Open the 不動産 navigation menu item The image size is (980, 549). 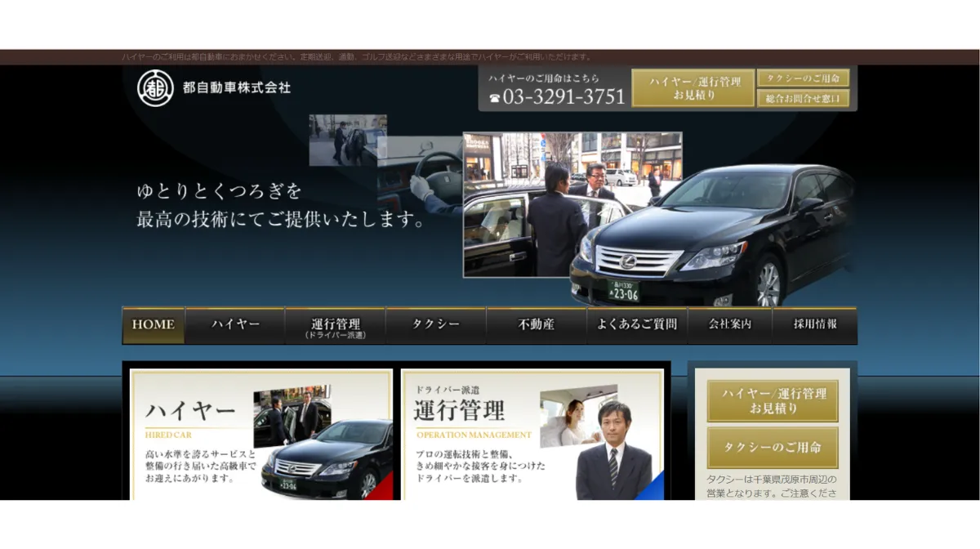pos(537,324)
